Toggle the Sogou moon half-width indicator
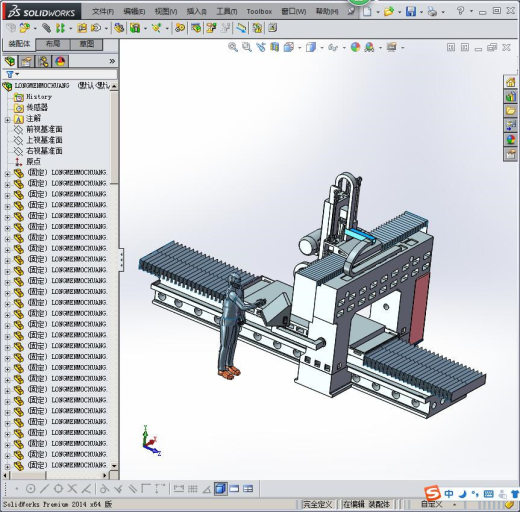The width and height of the screenshot is (520, 512). tap(462, 494)
